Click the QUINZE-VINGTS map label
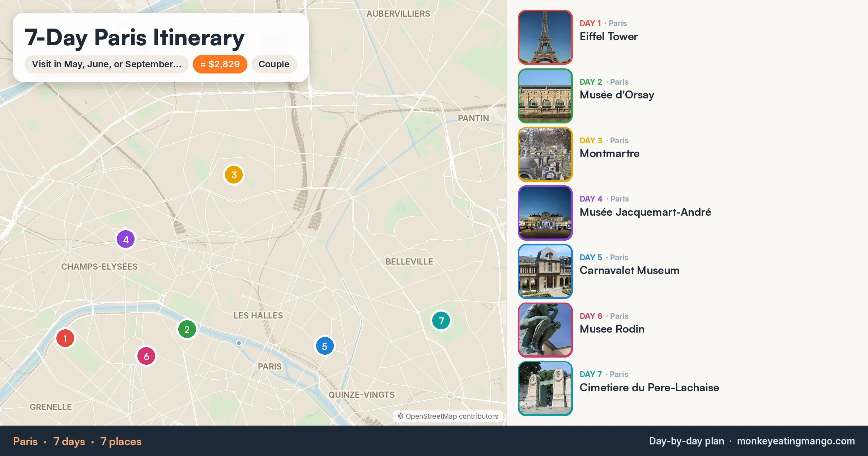 click(362, 395)
